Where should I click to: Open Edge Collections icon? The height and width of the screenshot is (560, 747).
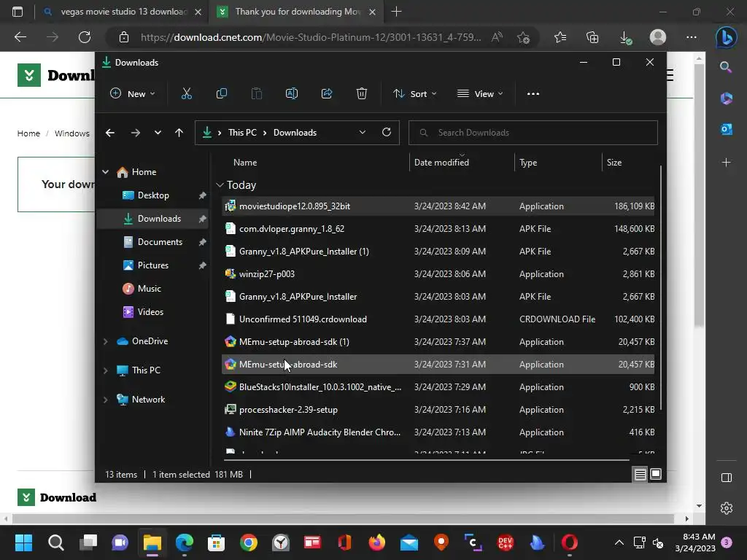pyautogui.click(x=592, y=37)
